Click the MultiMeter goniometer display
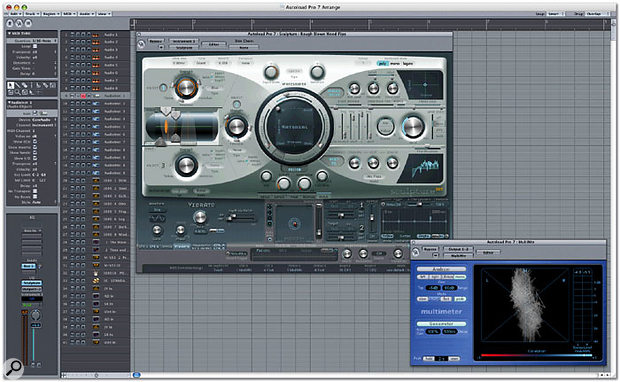The height and width of the screenshot is (382, 620). [x=524, y=305]
